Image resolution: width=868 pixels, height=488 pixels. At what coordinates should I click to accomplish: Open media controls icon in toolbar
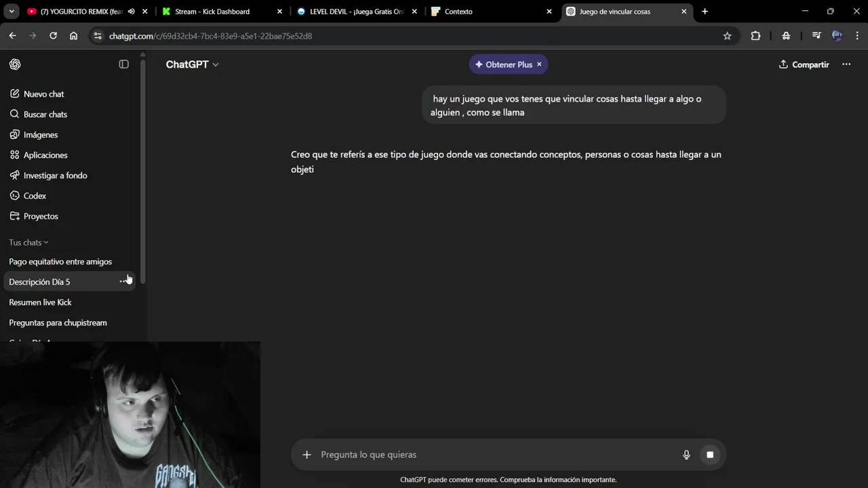[x=816, y=36]
